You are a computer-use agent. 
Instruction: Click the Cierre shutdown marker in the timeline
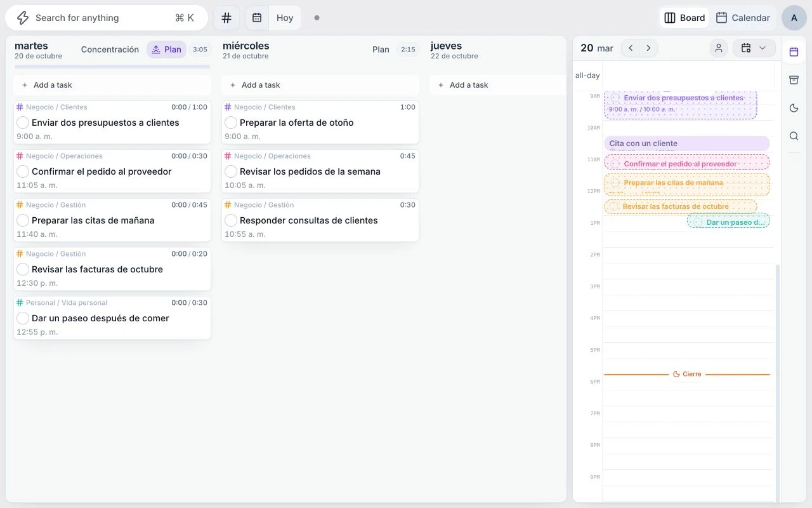click(x=687, y=375)
